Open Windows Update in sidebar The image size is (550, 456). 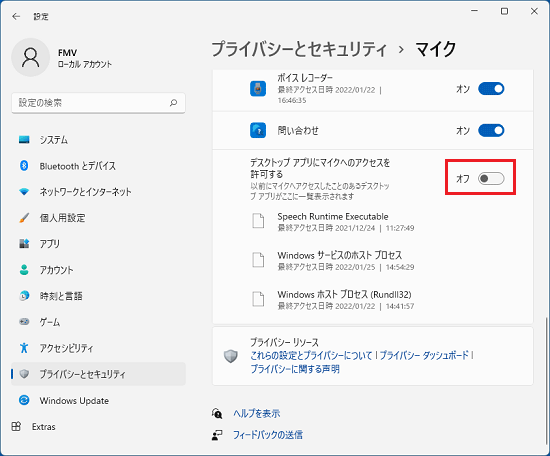click(98, 400)
